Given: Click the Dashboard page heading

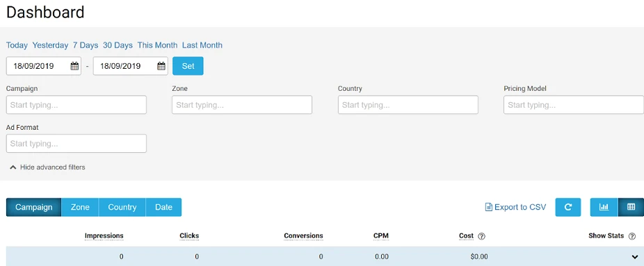Looking at the screenshot, I should click(45, 13).
